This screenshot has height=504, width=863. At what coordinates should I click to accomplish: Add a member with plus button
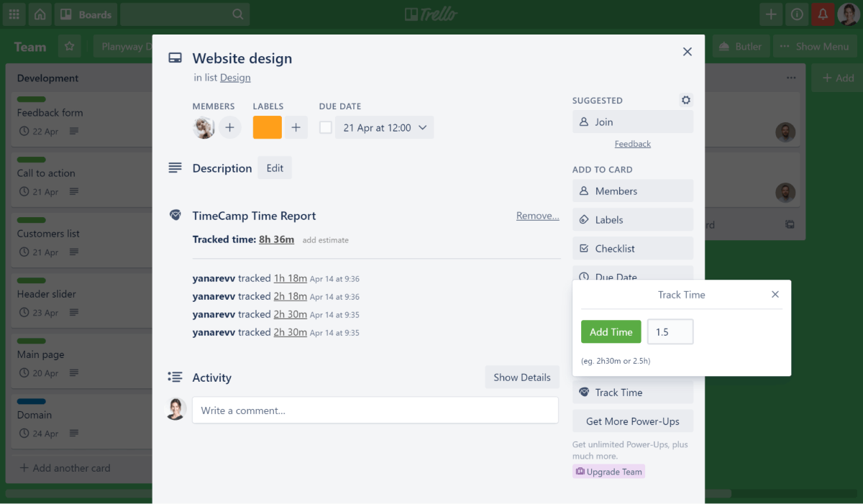[229, 128]
